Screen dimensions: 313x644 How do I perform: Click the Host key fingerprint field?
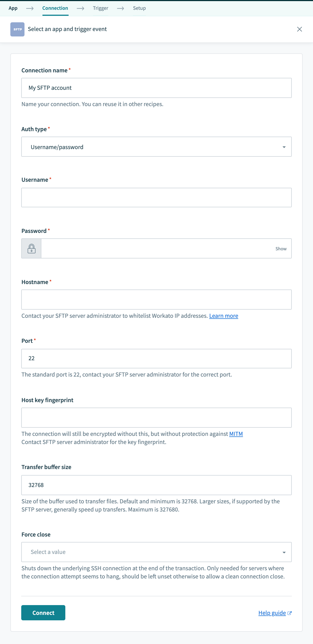click(156, 418)
